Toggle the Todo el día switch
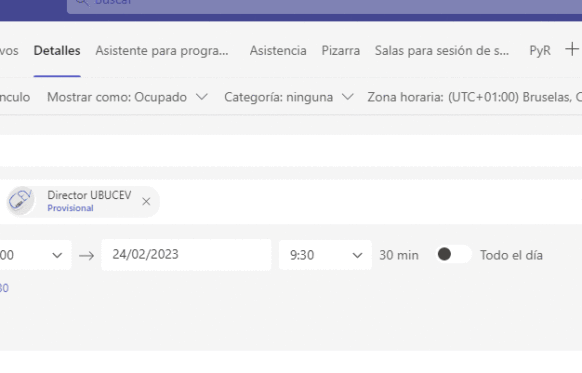The width and height of the screenshot is (582, 373). (x=453, y=255)
